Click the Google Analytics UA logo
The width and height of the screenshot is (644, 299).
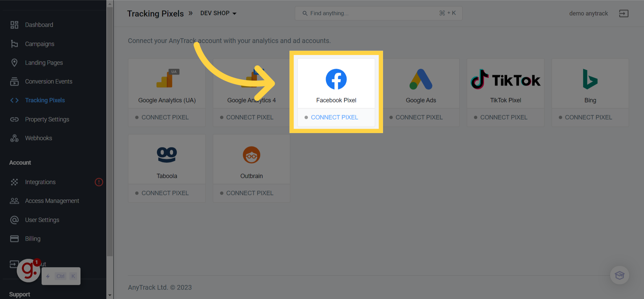pyautogui.click(x=168, y=78)
